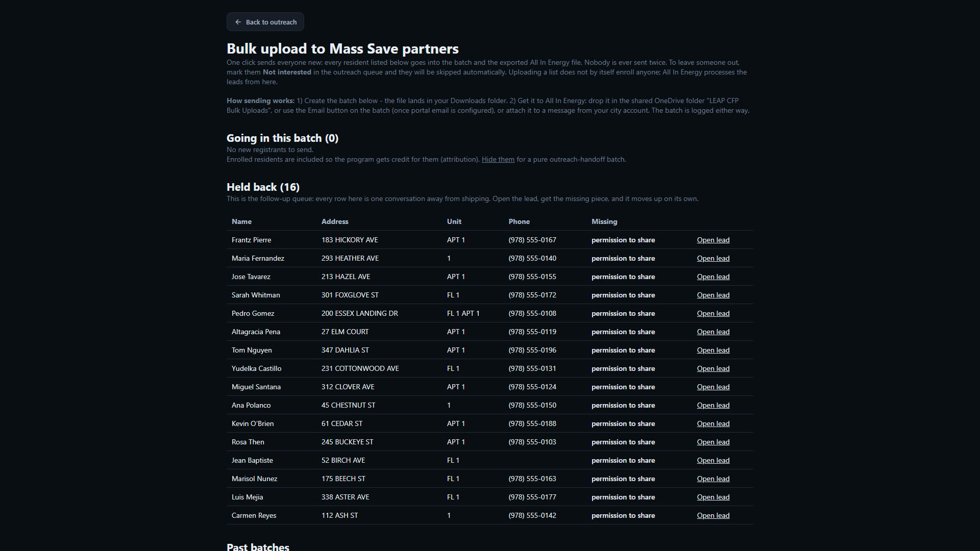
Task: Open lead for Altagracia Pena
Action: pos(713,332)
